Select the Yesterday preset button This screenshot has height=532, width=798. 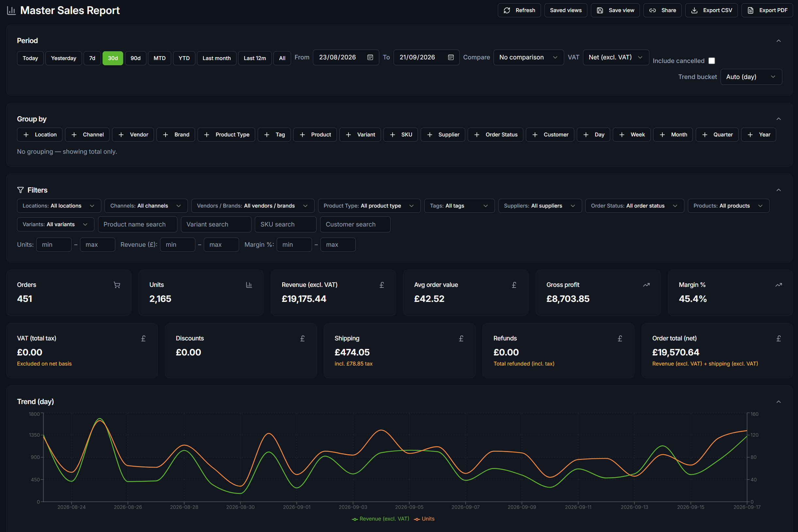tap(63, 58)
